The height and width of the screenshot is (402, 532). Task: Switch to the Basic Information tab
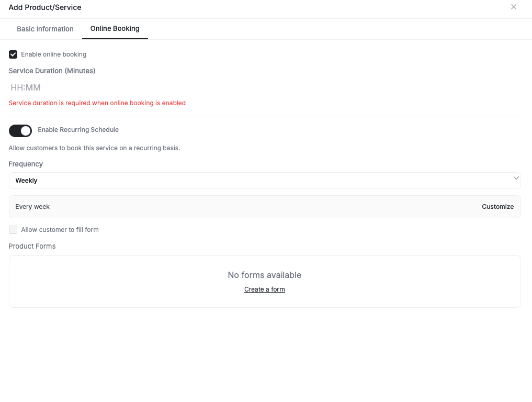[x=45, y=29]
